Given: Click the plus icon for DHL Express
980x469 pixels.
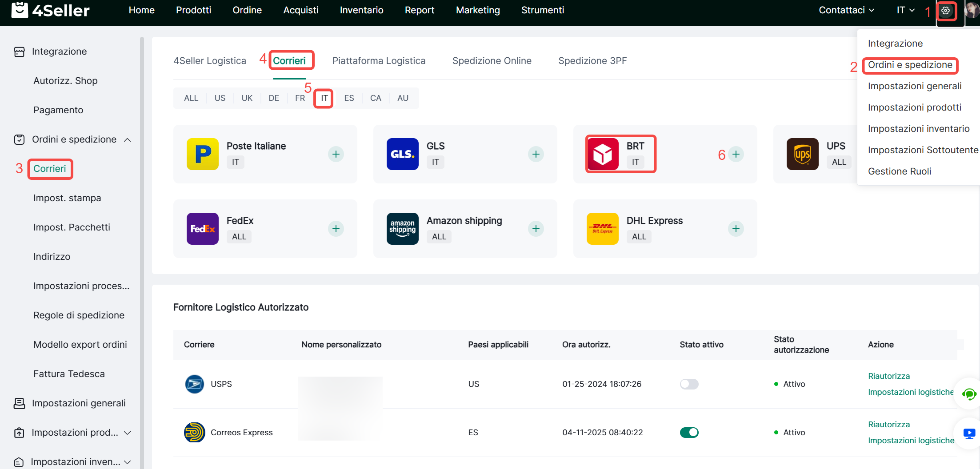Looking at the screenshot, I should [x=736, y=229].
